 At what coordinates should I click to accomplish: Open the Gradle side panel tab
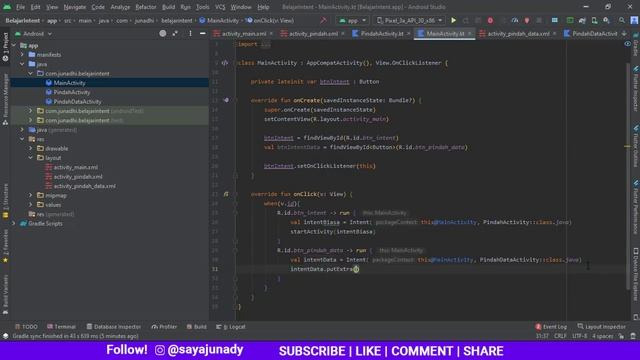point(636,45)
